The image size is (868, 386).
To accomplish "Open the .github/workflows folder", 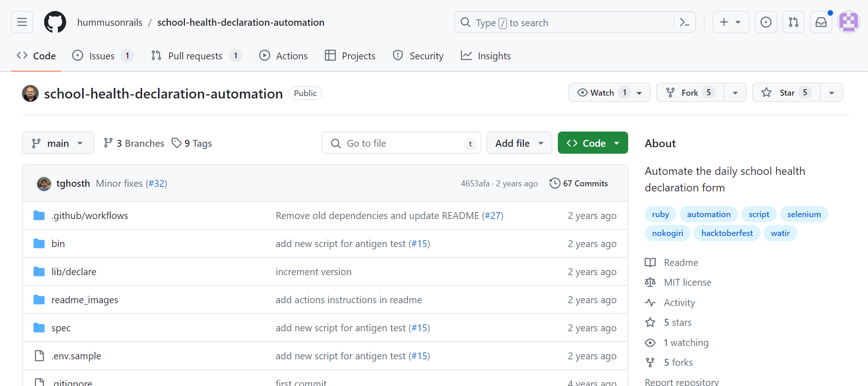I will pos(90,216).
